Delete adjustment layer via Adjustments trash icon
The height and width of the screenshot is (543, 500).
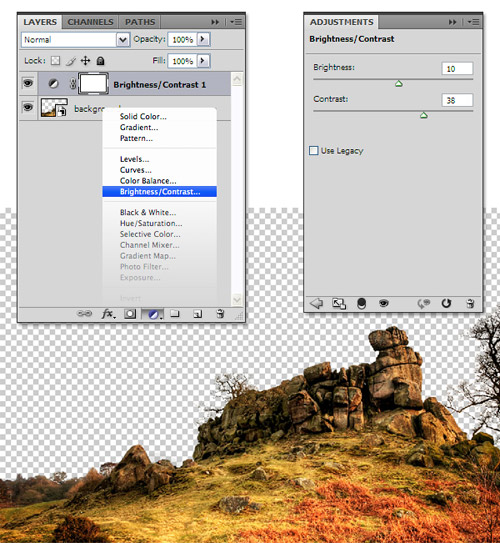tap(470, 303)
